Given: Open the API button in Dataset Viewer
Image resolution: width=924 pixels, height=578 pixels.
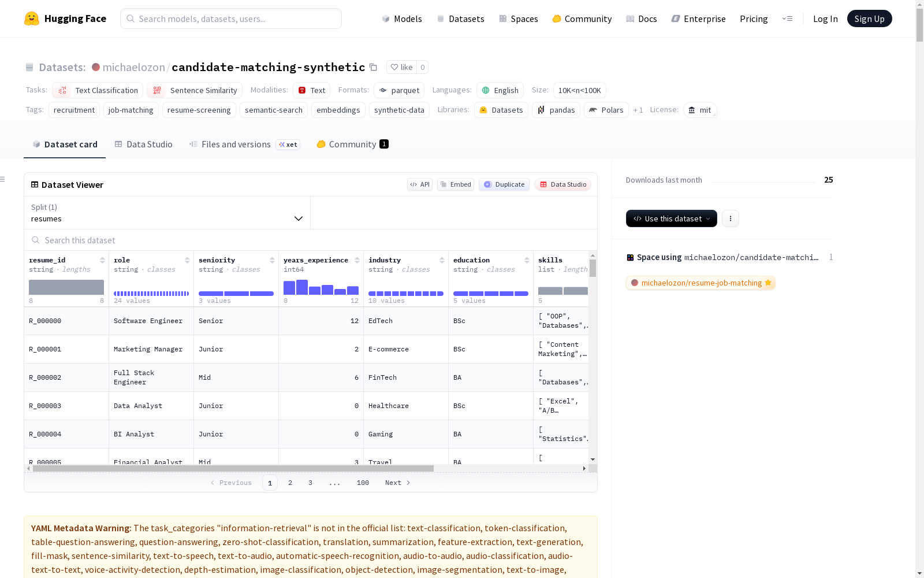Looking at the screenshot, I should coord(420,184).
